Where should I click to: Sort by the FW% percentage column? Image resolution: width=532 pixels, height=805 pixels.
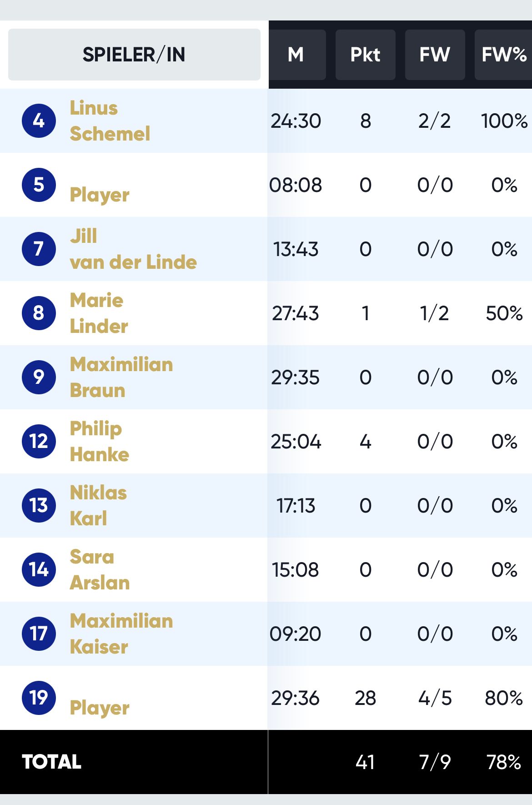click(504, 55)
